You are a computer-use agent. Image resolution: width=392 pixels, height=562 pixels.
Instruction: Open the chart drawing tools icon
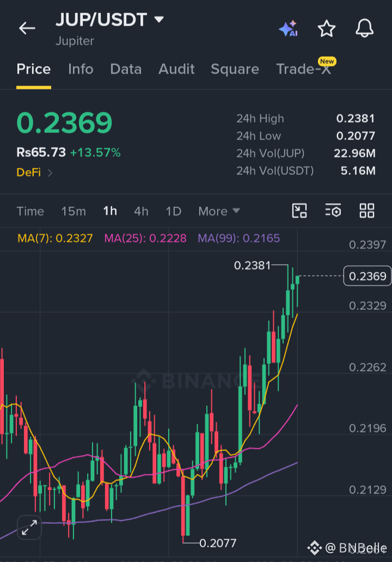299,211
